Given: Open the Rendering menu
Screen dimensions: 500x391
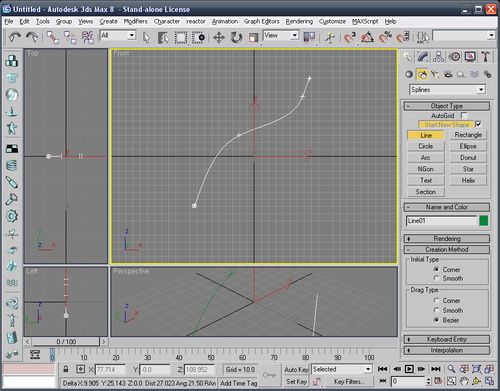Looking at the screenshot, I should (299, 22).
